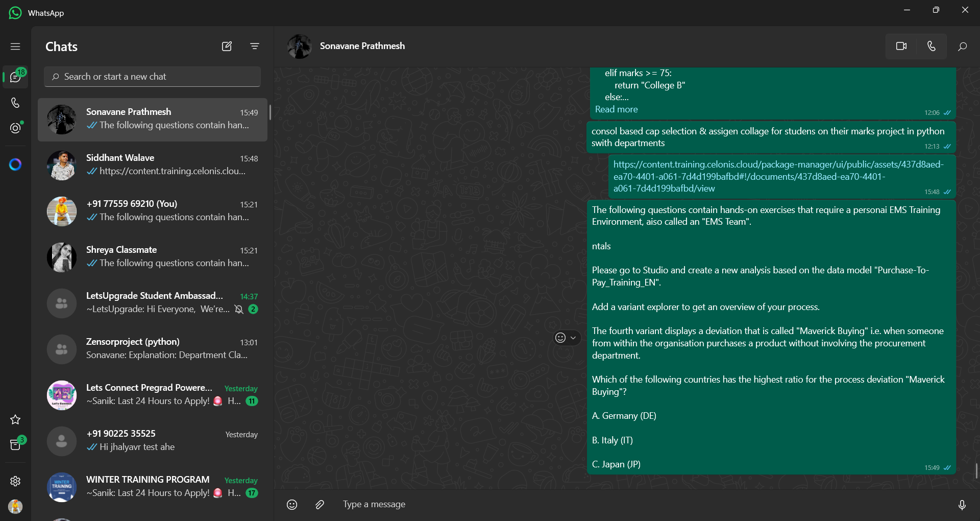Open Meta AI circle icon
980x521 pixels.
(x=15, y=164)
